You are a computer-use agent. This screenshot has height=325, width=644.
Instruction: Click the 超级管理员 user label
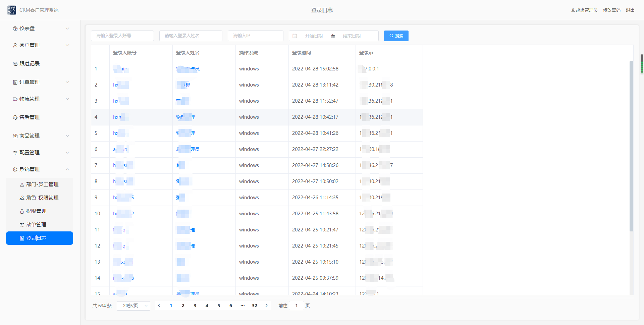coord(587,10)
